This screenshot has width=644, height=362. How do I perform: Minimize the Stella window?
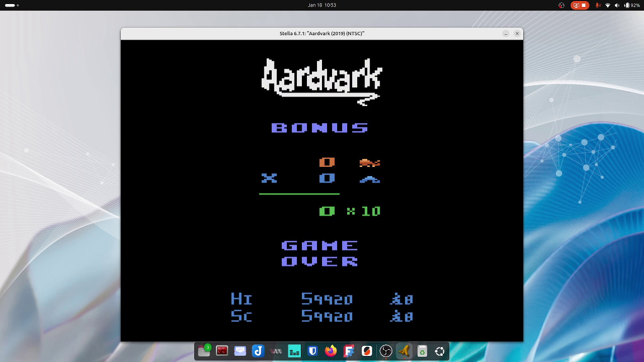tap(506, 34)
